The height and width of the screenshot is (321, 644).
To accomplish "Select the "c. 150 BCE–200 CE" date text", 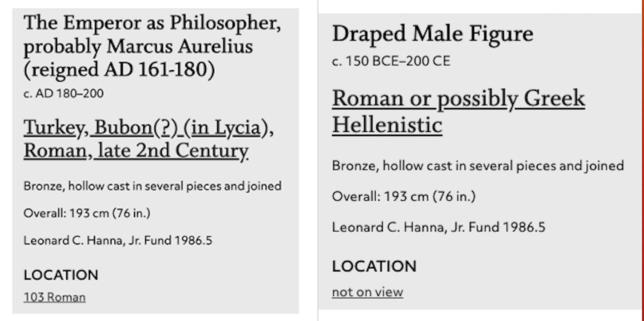I will click(391, 61).
